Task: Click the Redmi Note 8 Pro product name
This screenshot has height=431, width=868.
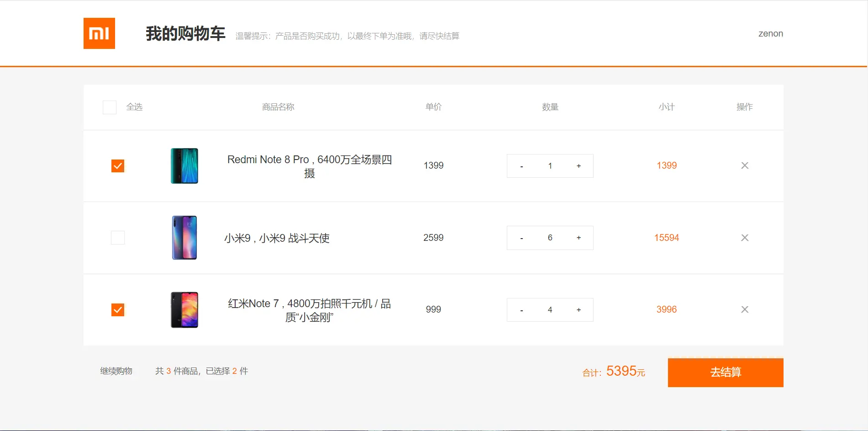Action: tap(310, 166)
